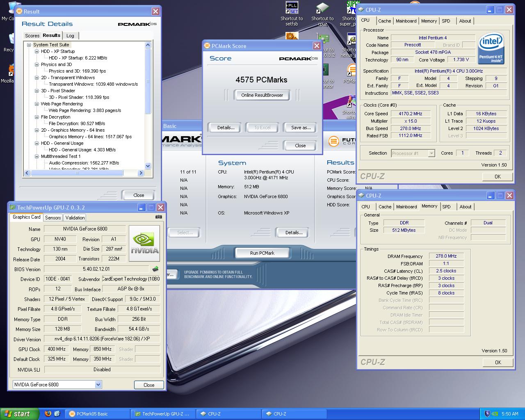Image resolution: width=525 pixels, height=420 pixels.
Task: Click the results tree horizontal scrollbar thumb
Action: pyautogui.click(x=77, y=173)
